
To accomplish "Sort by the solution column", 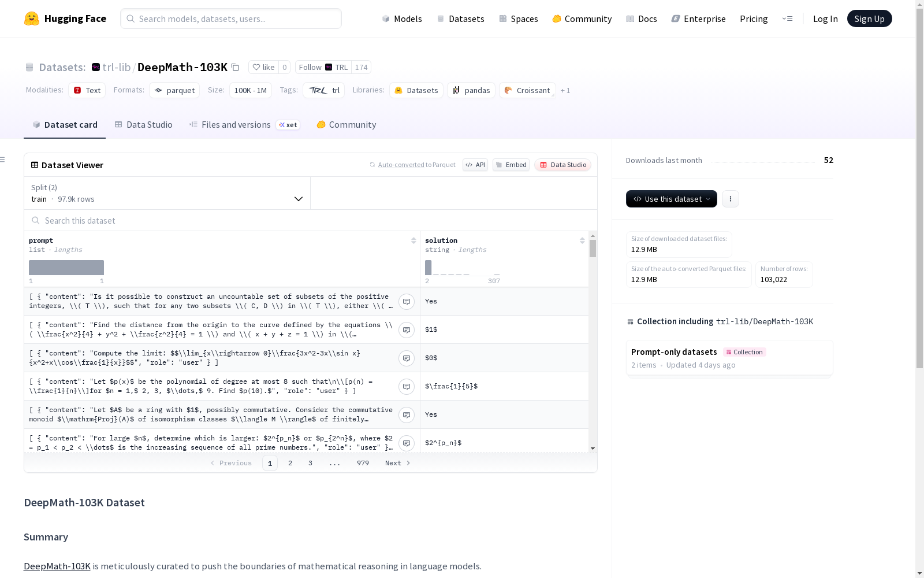I will click(x=582, y=240).
